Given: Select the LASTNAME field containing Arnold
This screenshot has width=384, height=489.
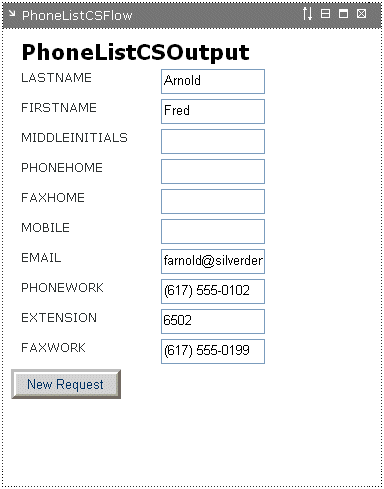Looking at the screenshot, I should point(213,81).
